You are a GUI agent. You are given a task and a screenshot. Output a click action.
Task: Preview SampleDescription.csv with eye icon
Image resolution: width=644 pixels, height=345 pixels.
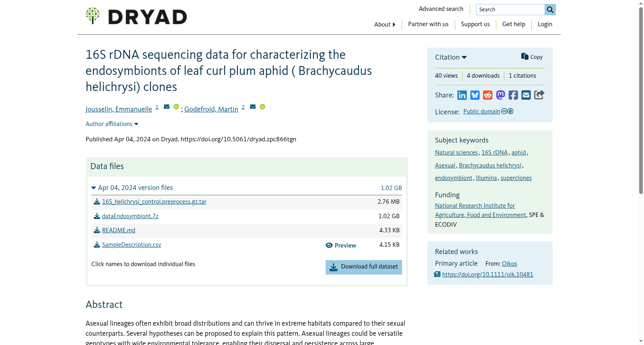341,246
